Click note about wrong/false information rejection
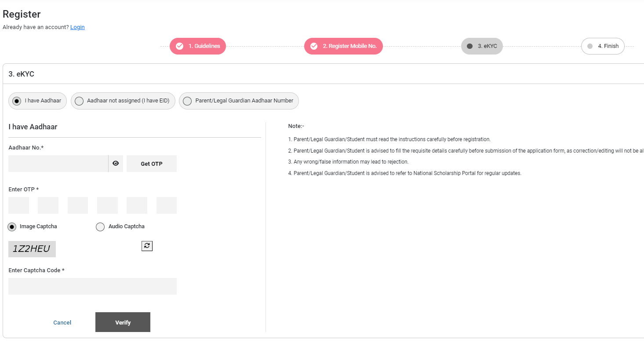The image size is (644, 343). pyautogui.click(x=348, y=162)
